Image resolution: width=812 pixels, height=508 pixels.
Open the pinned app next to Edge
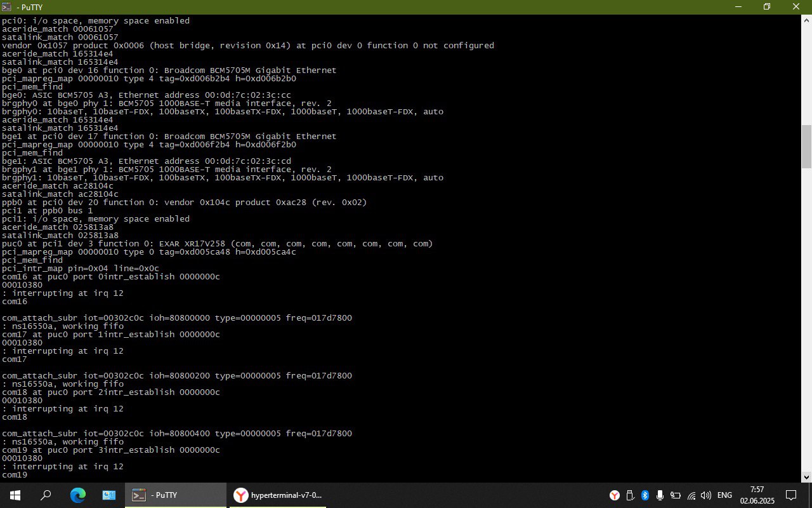(109, 495)
